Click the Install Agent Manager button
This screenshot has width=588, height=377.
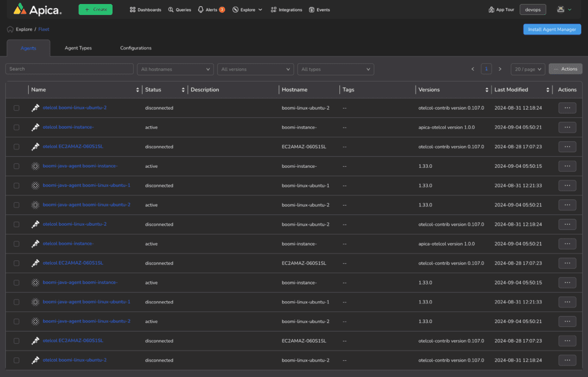[x=552, y=29]
